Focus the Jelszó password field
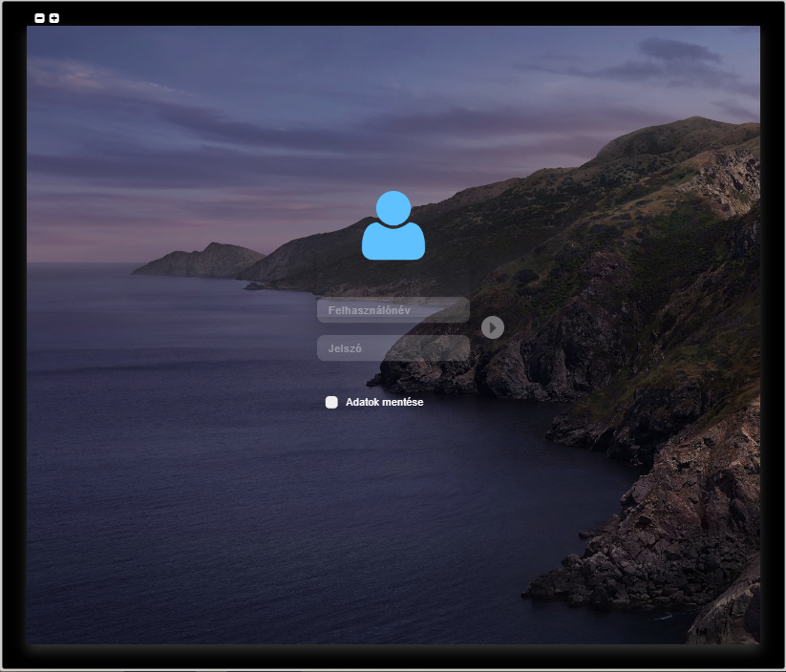 tap(393, 348)
